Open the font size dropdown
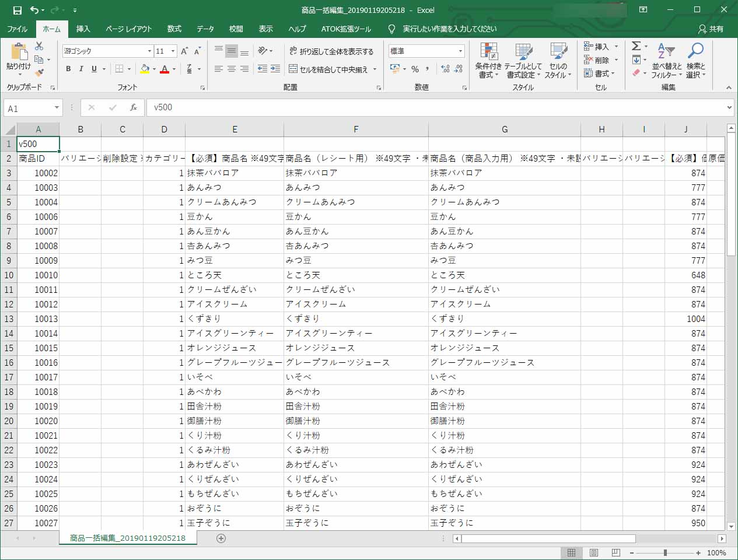Viewport: 738px width, 560px height. (x=172, y=51)
